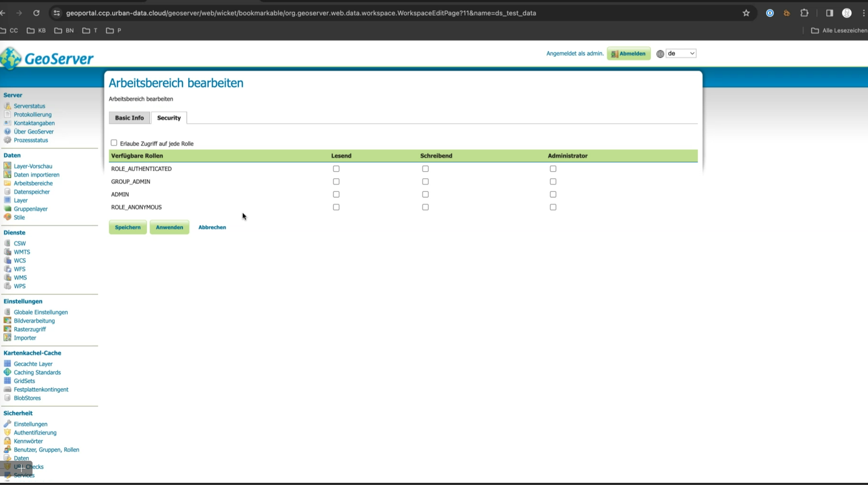
Task: Click the WMTS service icon
Action: tap(7, 252)
